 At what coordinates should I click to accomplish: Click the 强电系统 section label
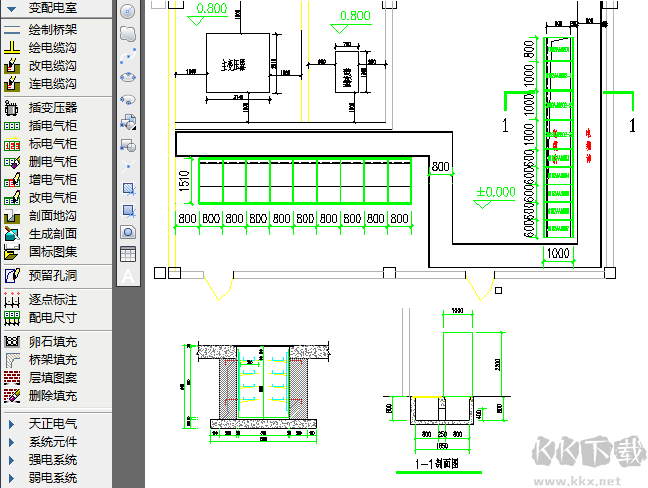pos(53,460)
